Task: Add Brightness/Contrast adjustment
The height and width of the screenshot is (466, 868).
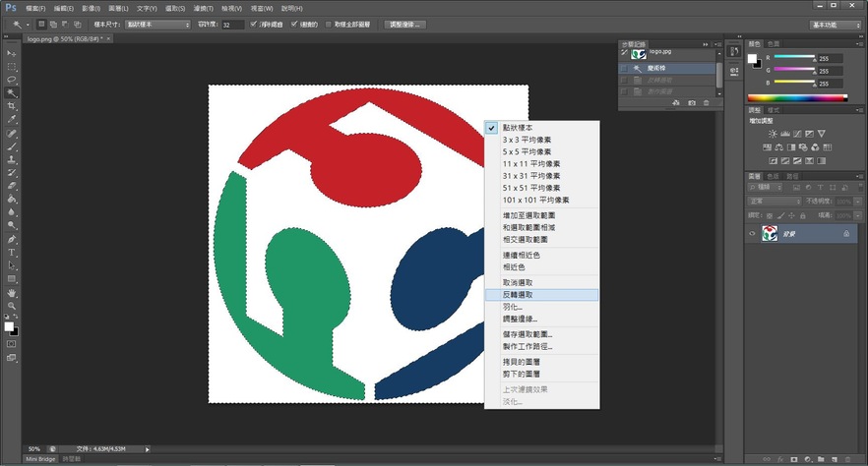Action: tap(773, 134)
